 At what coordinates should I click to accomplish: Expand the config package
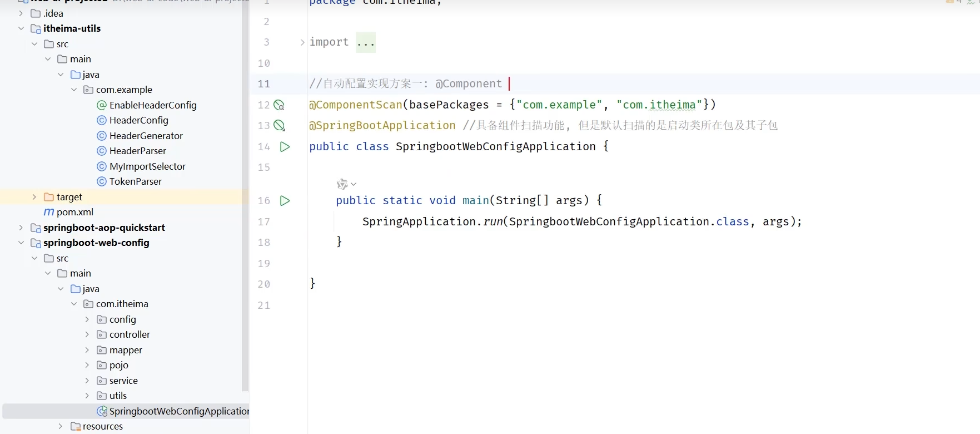click(87, 319)
